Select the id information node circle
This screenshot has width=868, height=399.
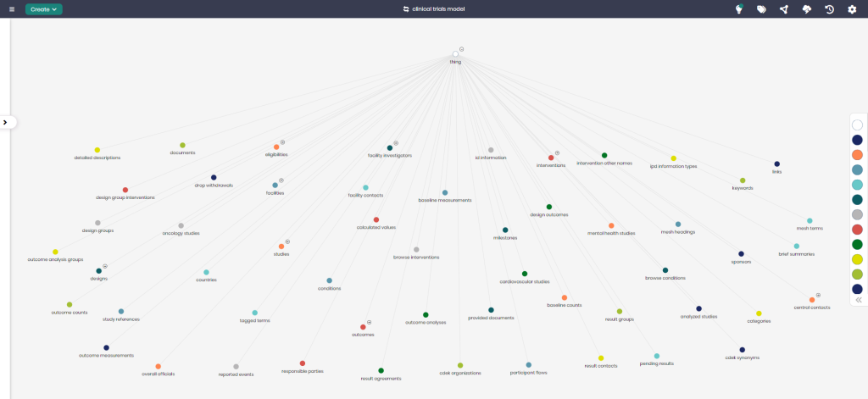click(x=491, y=150)
